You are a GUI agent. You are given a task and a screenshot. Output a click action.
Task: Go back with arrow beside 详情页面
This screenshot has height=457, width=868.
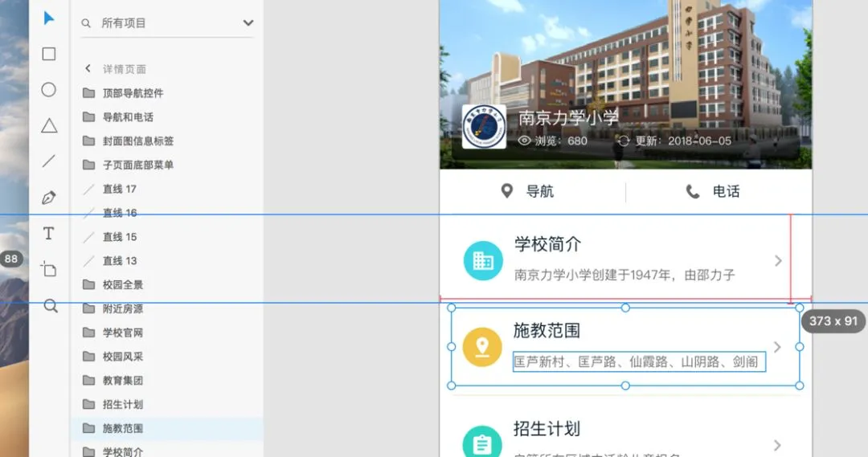tap(88, 68)
